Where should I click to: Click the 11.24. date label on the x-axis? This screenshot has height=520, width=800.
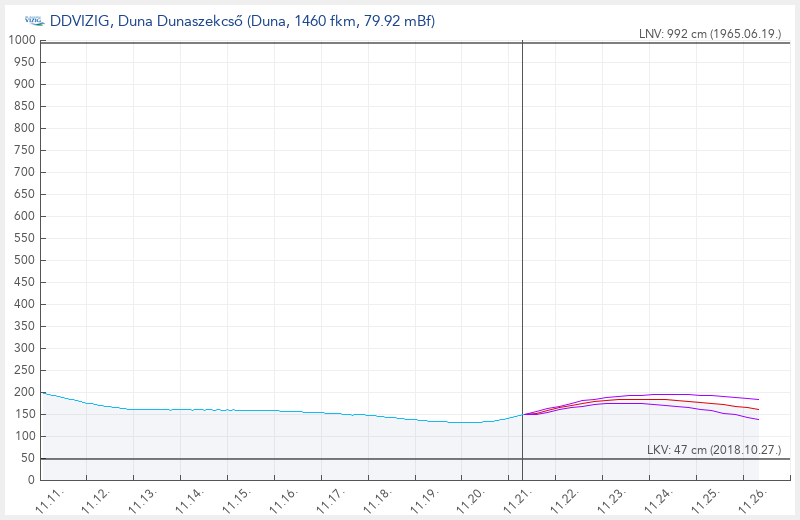click(657, 498)
